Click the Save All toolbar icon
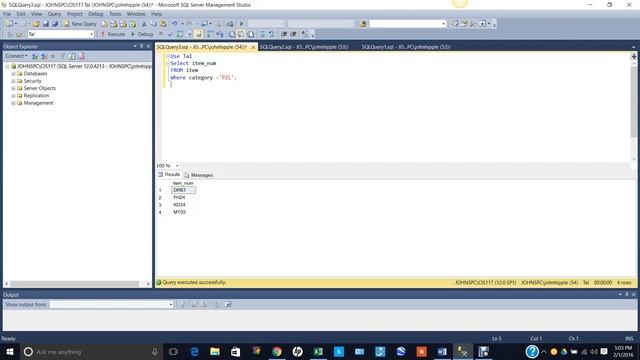The image size is (640, 360). [x=55, y=24]
